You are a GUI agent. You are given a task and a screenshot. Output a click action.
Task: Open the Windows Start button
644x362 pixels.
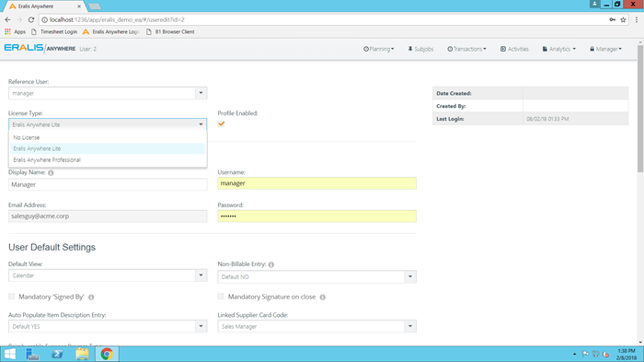click(x=10, y=354)
